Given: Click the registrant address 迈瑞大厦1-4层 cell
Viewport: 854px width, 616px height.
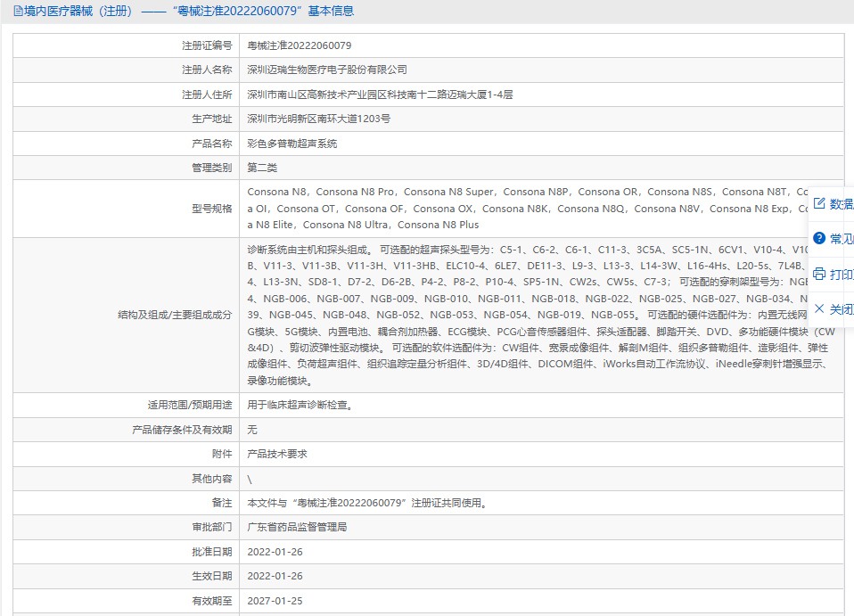Looking at the screenshot, I should (380, 94).
